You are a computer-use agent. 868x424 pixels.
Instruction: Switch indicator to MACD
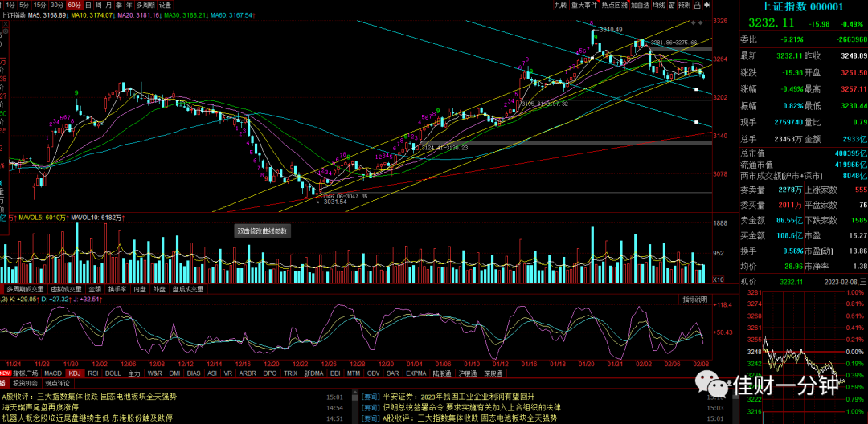[x=53, y=373]
